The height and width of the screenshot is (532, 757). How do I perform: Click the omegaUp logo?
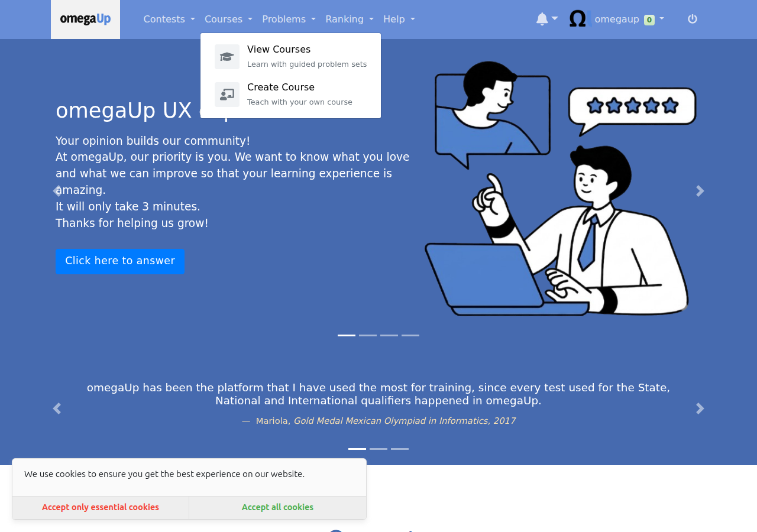85,20
